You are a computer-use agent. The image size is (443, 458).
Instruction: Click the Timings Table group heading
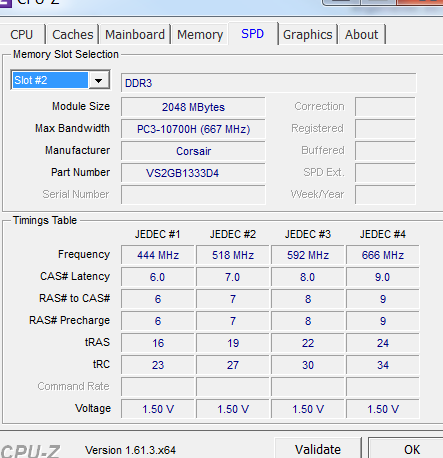coord(45,220)
